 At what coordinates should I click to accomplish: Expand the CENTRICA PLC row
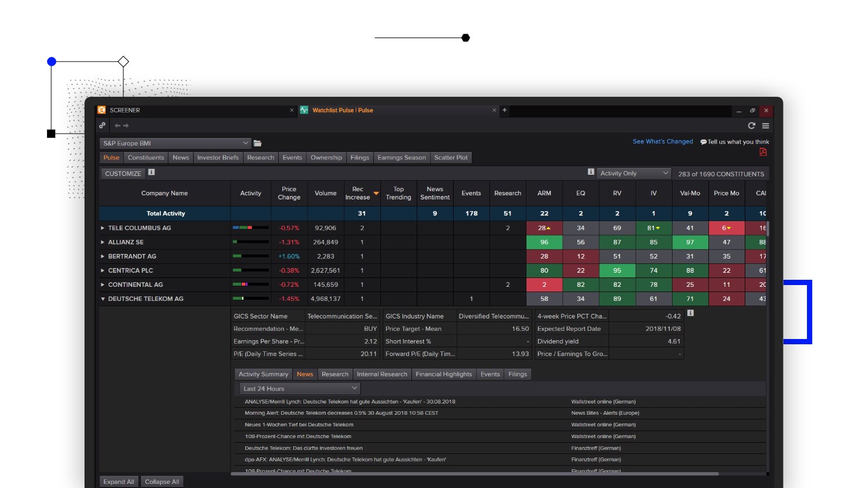[x=103, y=270]
